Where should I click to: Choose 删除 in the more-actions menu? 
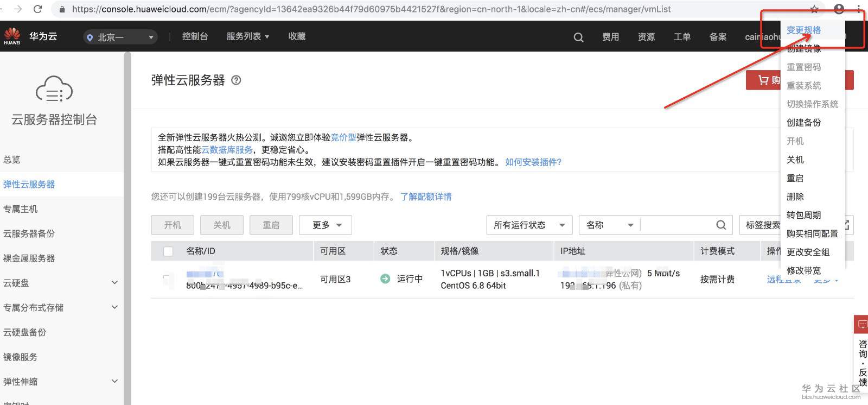[x=795, y=197]
